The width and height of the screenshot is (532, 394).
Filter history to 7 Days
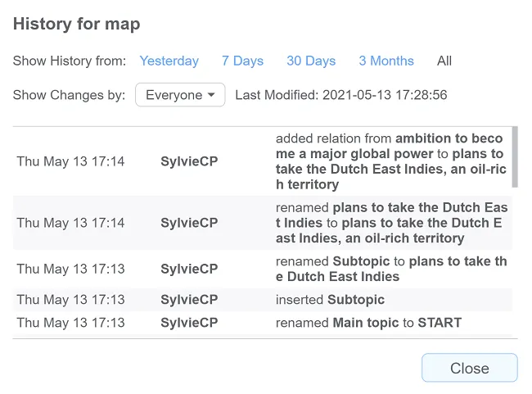[242, 61]
